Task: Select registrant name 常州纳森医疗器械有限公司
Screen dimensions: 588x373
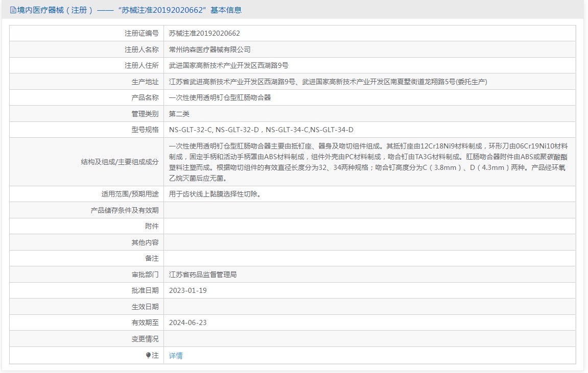Action: click(x=210, y=49)
